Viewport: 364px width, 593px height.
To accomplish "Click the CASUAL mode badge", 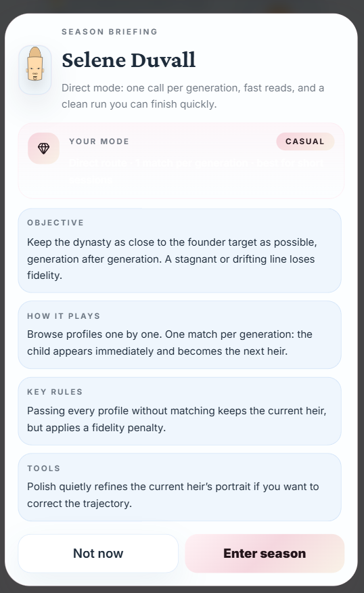I will 305,141.
